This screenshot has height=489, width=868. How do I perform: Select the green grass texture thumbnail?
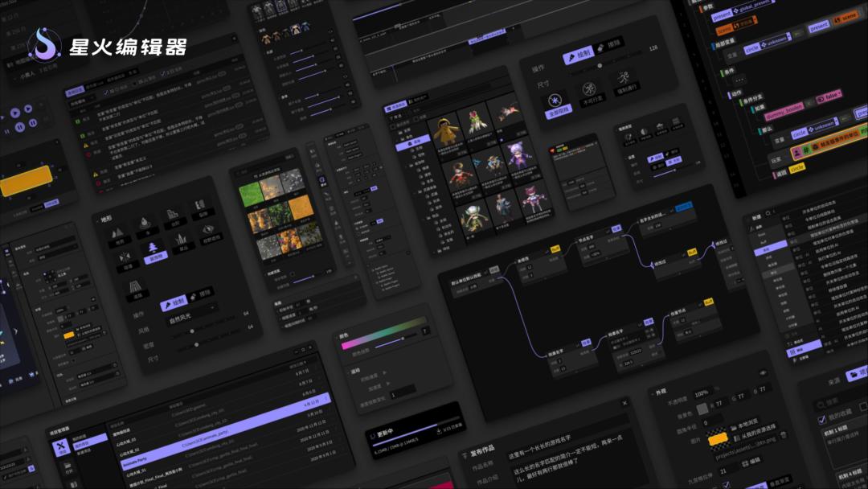[250, 196]
